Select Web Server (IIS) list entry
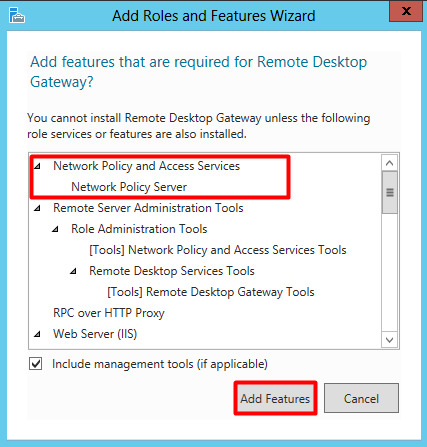 point(95,334)
